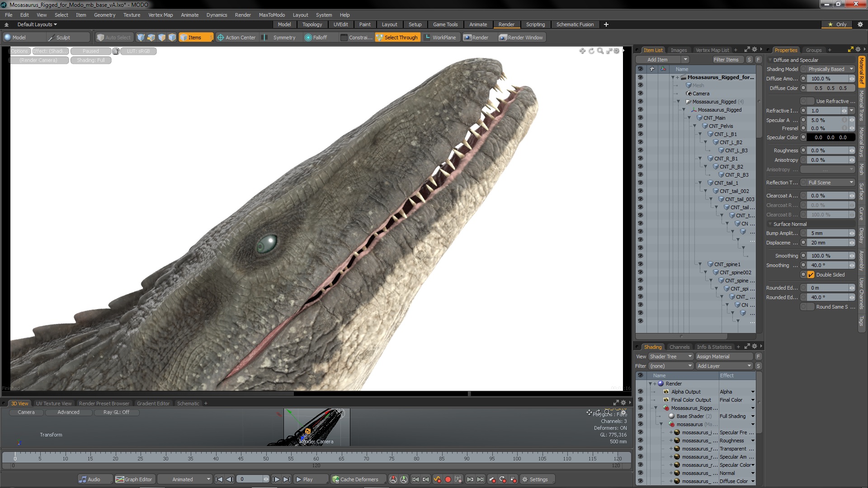Click the Action Center tool
Viewport: 868px width, 488px height.
(236, 38)
